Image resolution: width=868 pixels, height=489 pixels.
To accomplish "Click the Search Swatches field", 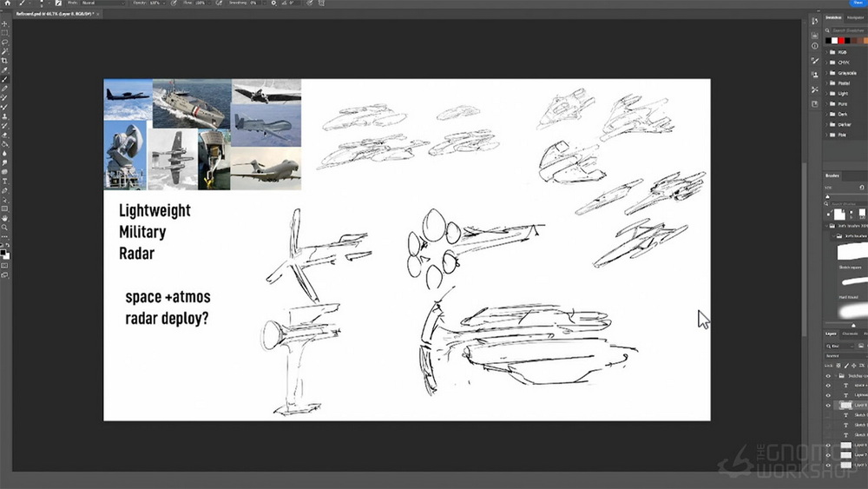I will pyautogui.click(x=848, y=30).
